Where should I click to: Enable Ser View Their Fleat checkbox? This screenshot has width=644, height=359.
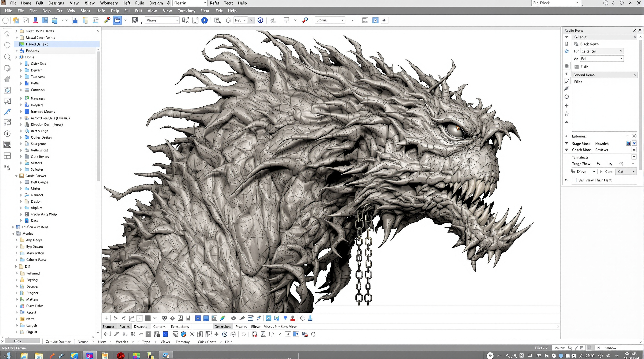(574, 180)
